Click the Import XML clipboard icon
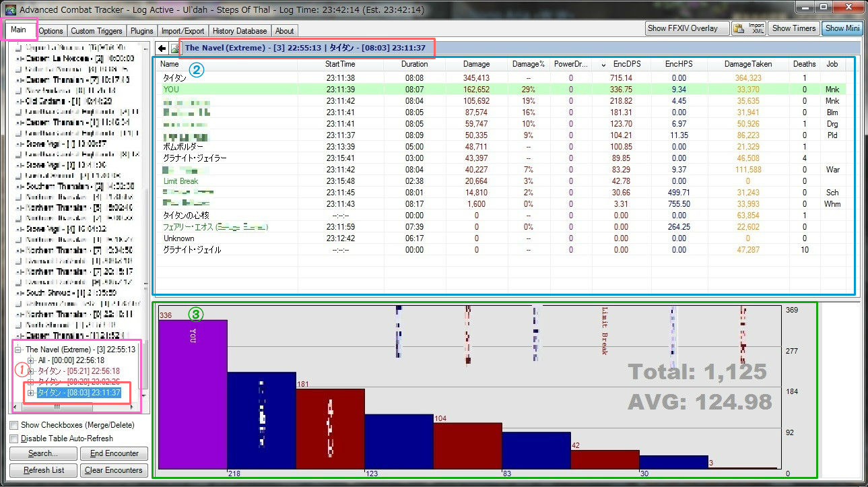 click(739, 28)
